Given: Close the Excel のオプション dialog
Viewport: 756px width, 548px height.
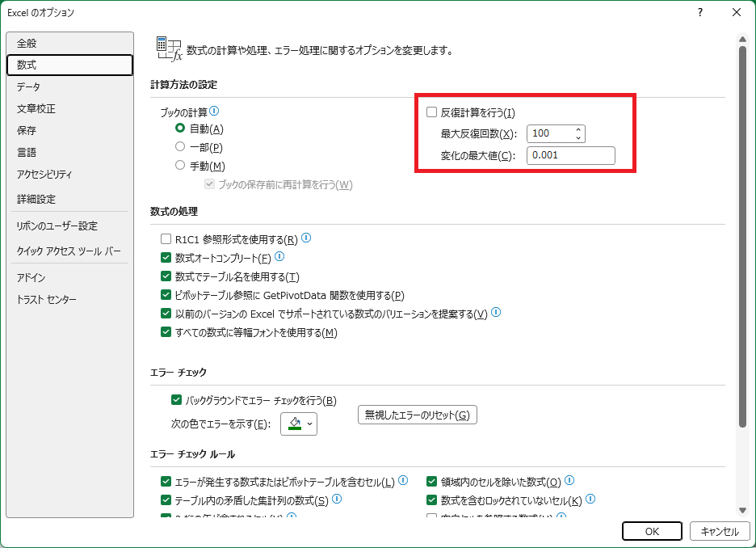Looking at the screenshot, I should point(737,13).
